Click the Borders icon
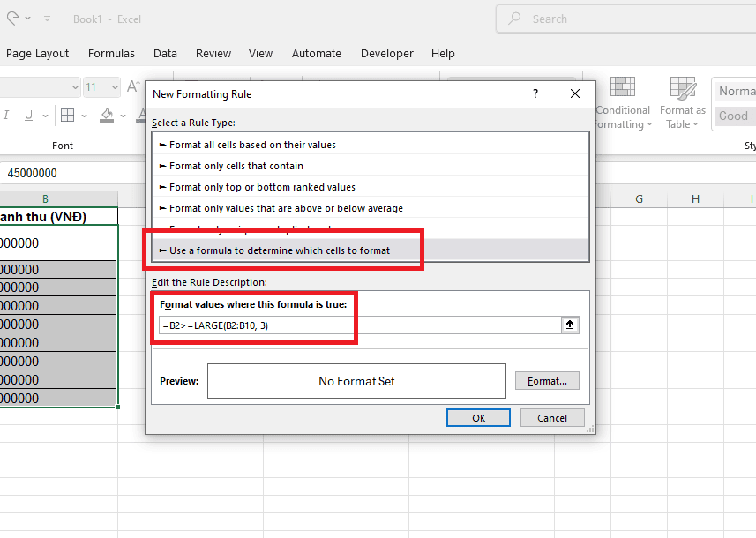Viewport: 756px width, 538px height. pyautogui.click(x=68, y=116)
